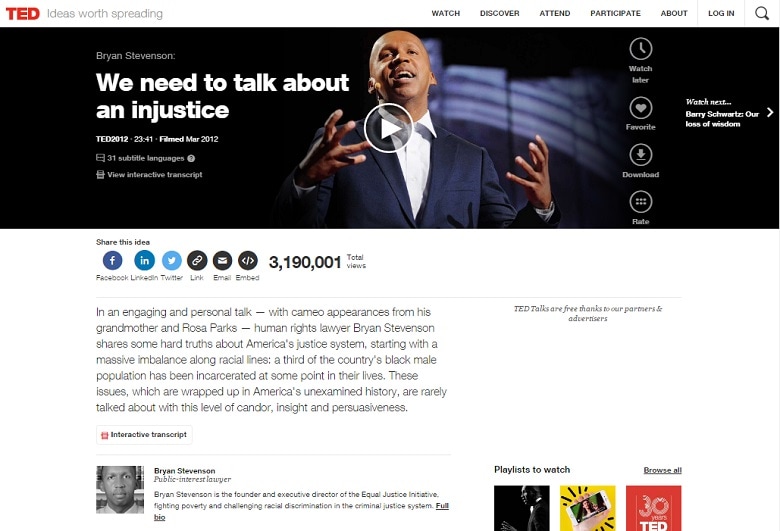Open the DISCOVER menu
Screen dimensions: 780x531
(499, 13)
